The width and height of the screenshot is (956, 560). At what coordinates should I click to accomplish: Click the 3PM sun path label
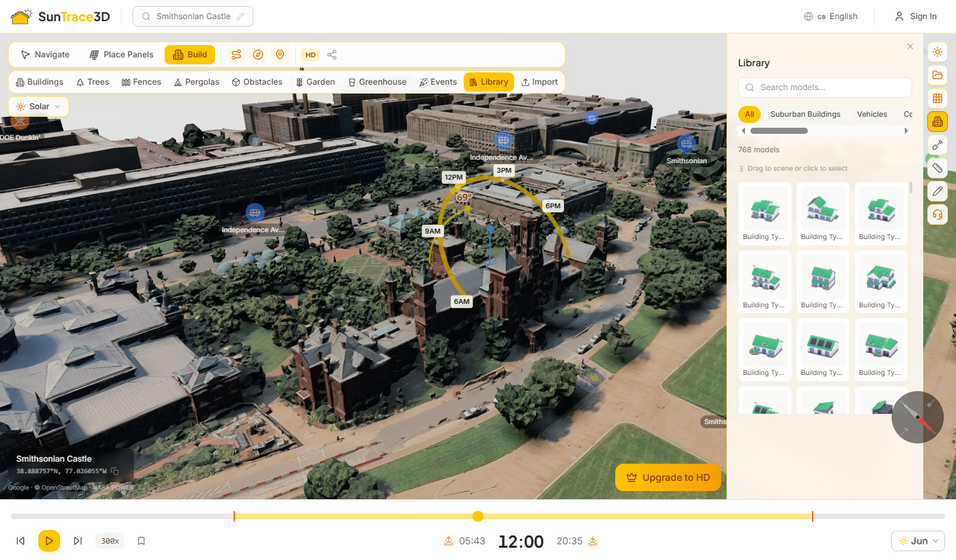click(x=504, y=170)
